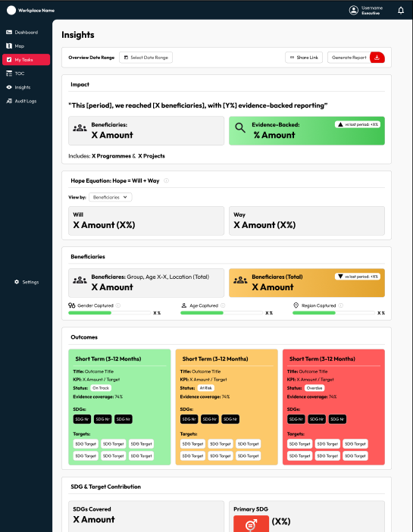Click the Region Captured info icon
413x532 pixels.
(x=341, y=305)
